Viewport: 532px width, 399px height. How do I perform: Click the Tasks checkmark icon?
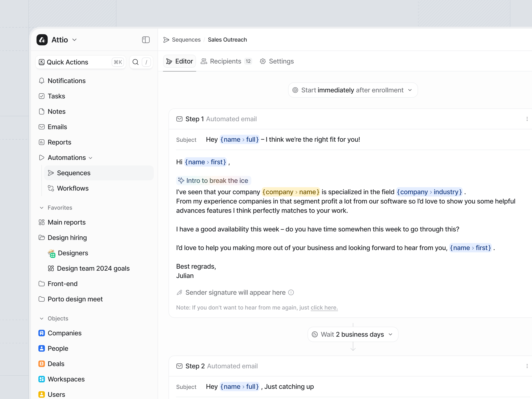pos(42,96)
